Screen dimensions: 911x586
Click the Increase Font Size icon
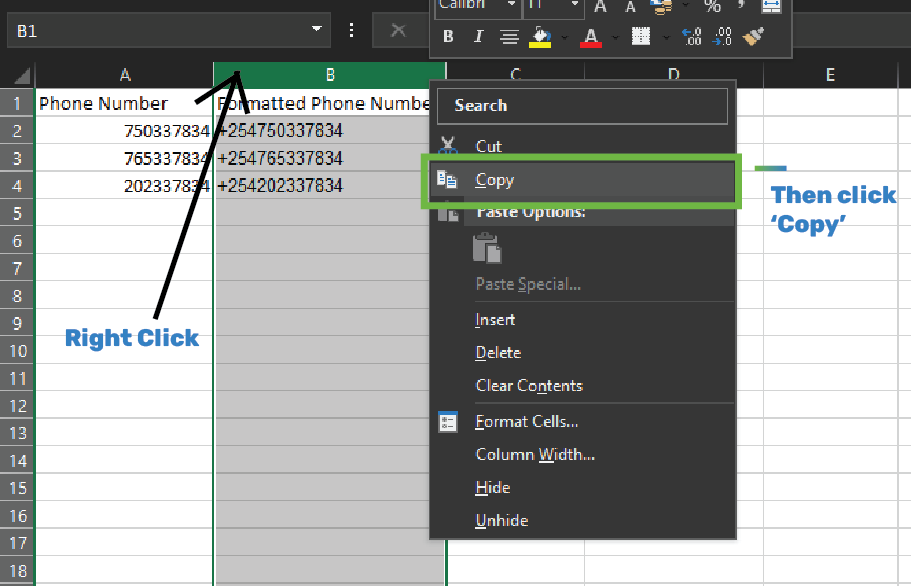600,6
